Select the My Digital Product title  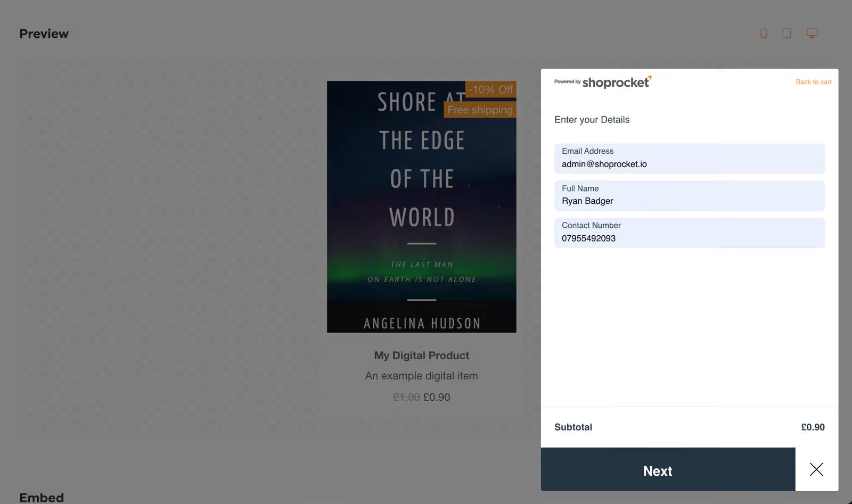click(421, 356)
